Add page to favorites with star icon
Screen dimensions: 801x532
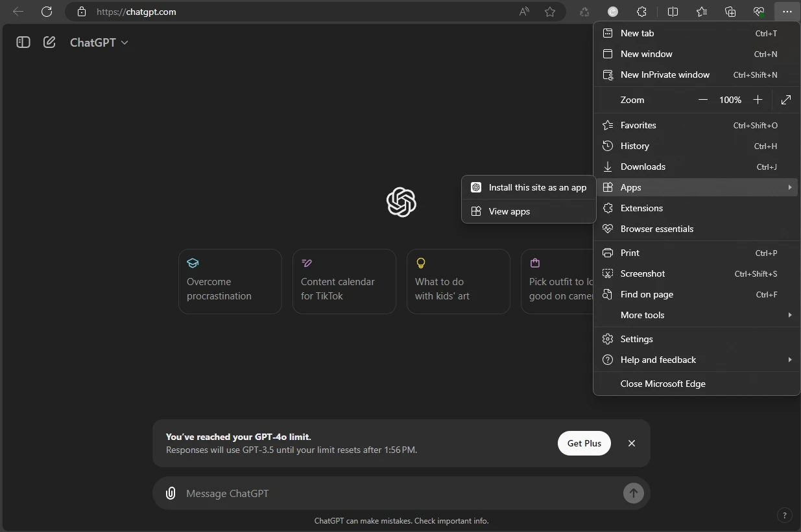tap(550, 12)
